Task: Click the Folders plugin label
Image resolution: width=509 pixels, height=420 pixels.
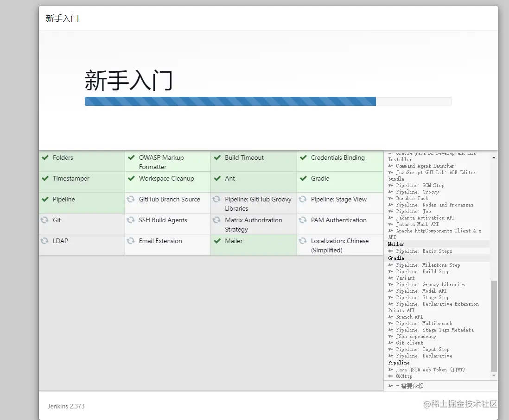Action: [63, 157]
